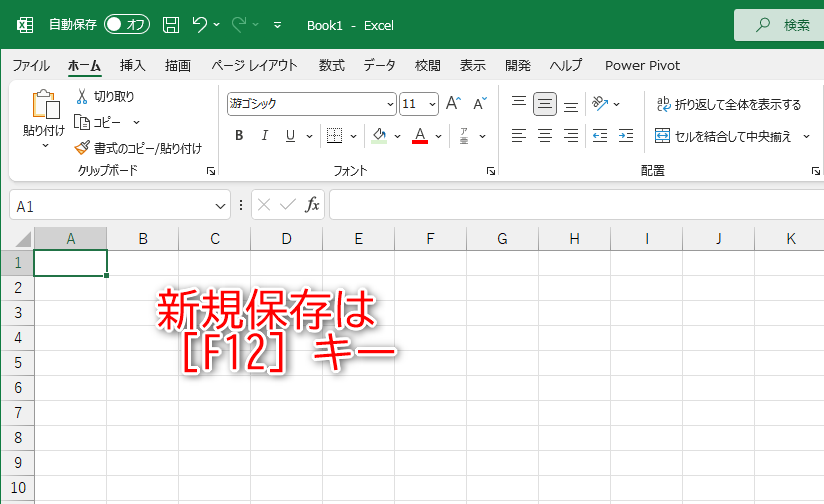This screenshot has height=504, width=824.
Task: Increase font size with the larger A
Action: coord(453,103)
